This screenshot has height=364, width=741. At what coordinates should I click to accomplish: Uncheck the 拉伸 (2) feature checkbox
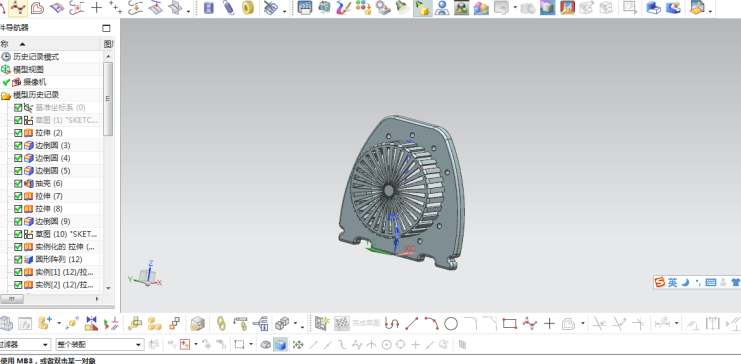(18, 133)
